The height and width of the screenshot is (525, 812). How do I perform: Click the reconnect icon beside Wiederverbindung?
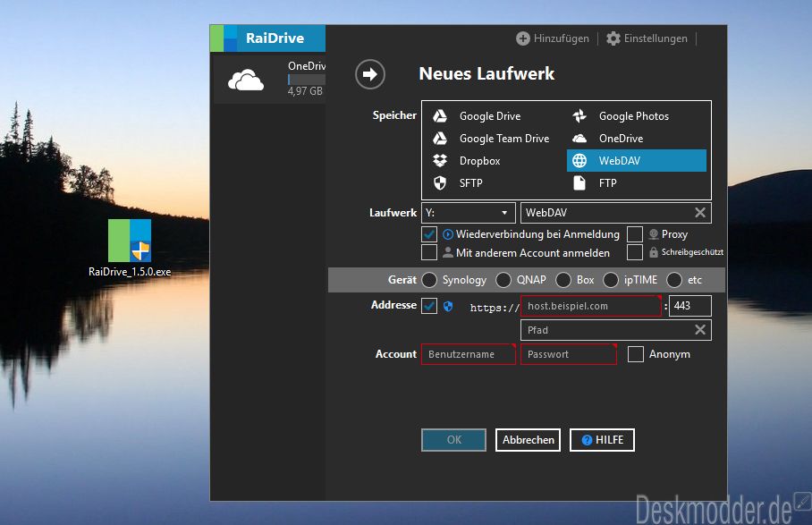[448, 234]
